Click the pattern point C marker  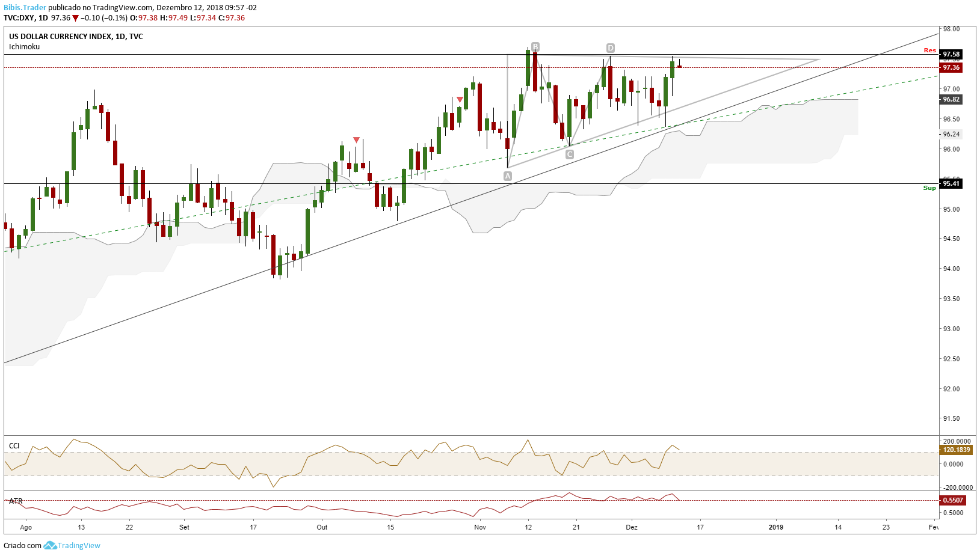pos(570,154)
